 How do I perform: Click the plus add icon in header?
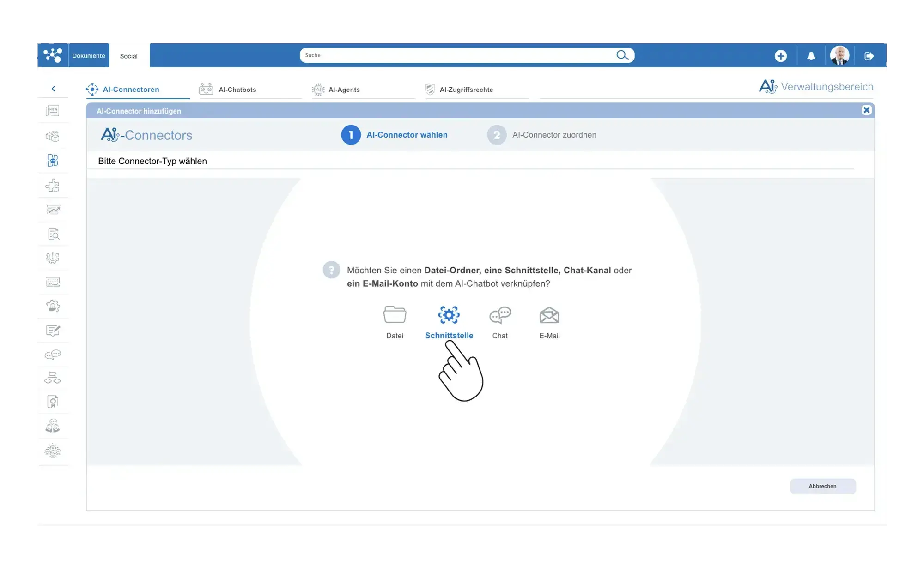coord(781,56)
